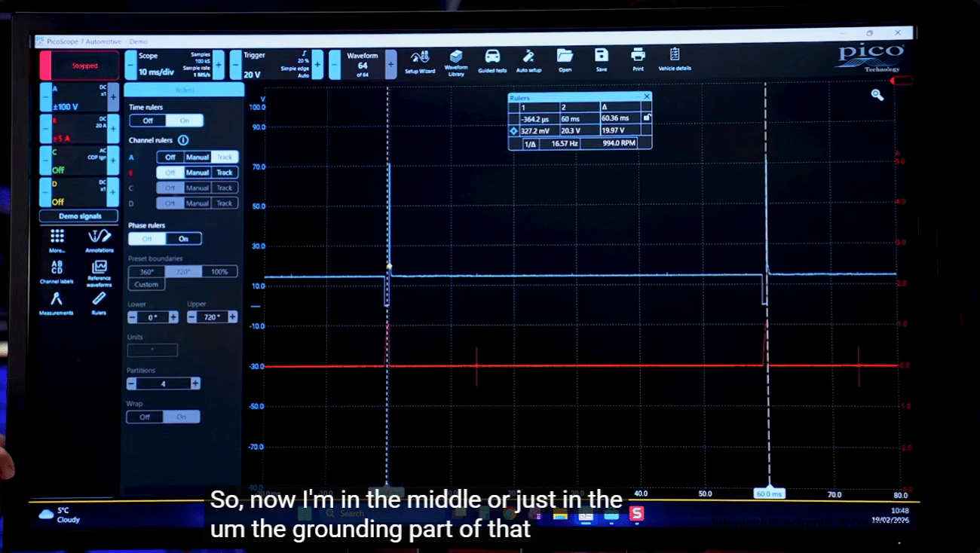Select the Custom preset boundary
Image resolution: width=980 pixels, height=553 pixels.
tap(146, 284)
